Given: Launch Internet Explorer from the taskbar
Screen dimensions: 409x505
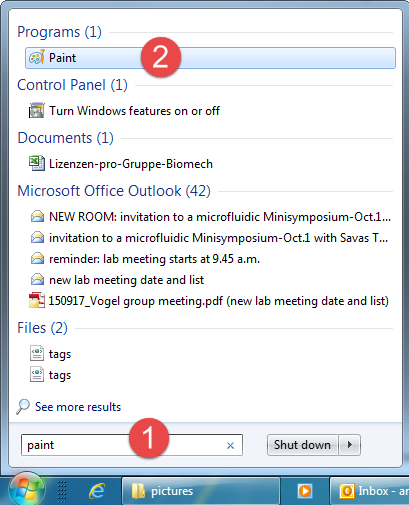Looking at the screenshot, I should (97, 491).
